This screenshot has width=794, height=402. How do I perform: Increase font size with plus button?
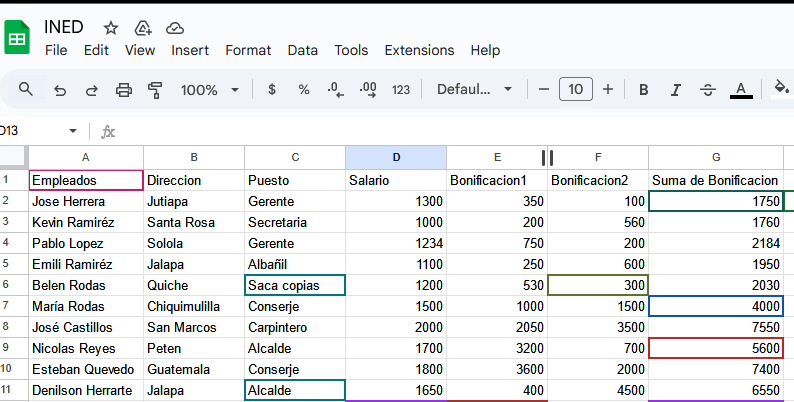tap(608, 90)
